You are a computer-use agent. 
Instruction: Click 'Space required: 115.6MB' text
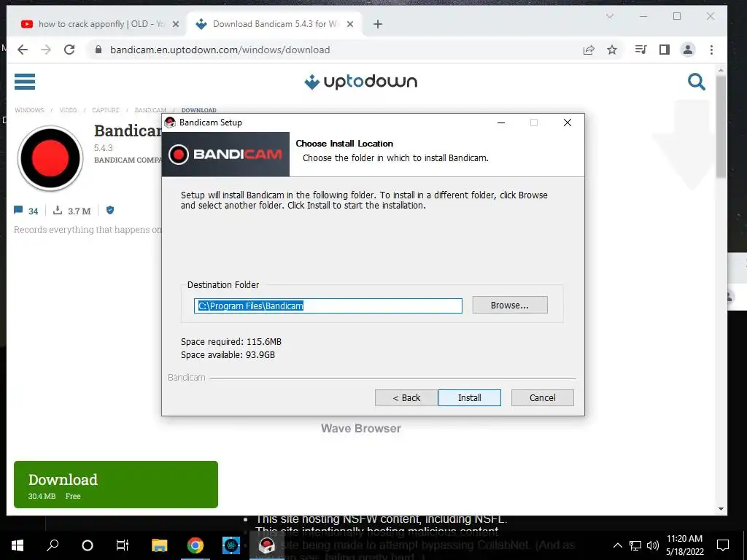click(x=231, y=341)
